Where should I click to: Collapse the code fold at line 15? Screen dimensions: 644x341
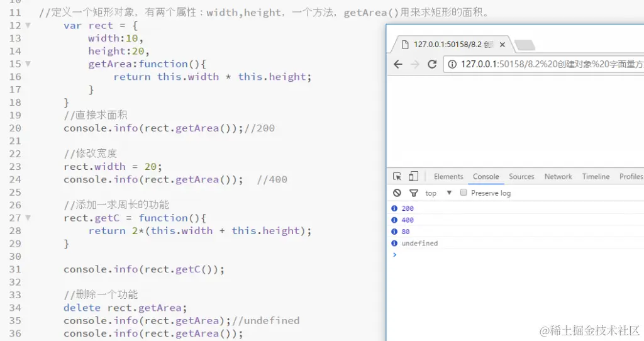28,64
